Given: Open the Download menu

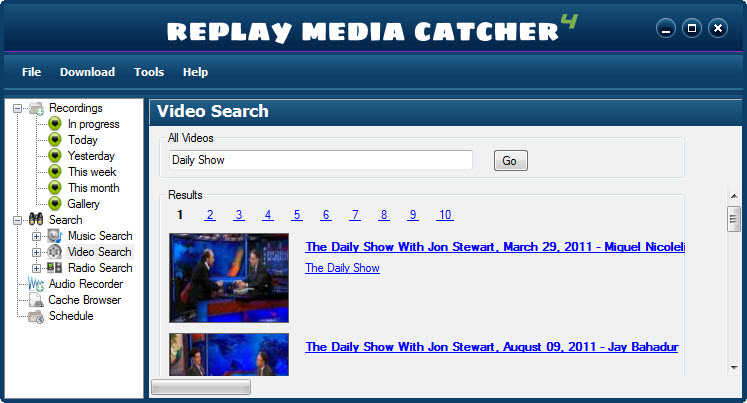Looking at the screenshot, I should pyautogui.click(x=88, y=72).
